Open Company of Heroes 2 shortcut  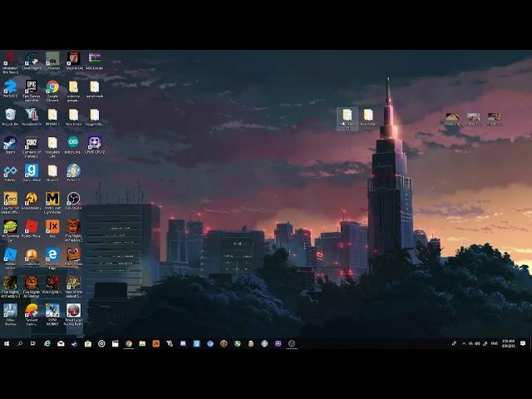tap(32, 147)
